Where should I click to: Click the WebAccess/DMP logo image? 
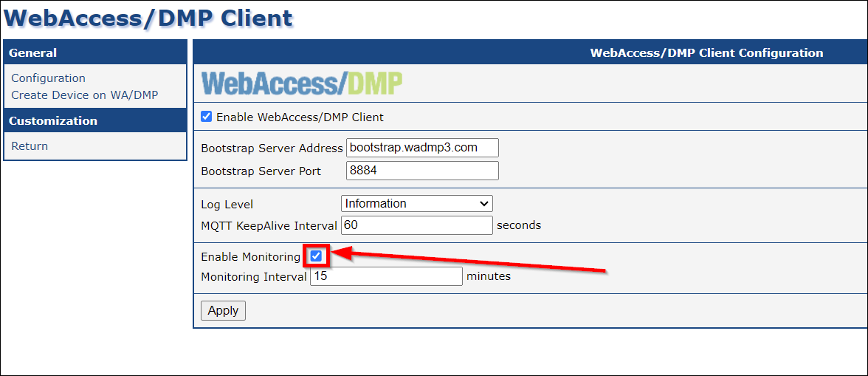coord(302,83)
